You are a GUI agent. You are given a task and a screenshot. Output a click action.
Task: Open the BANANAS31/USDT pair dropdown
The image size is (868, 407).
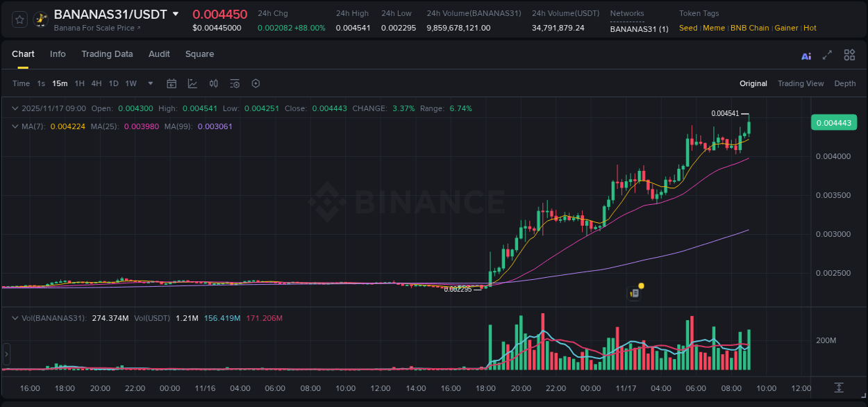point(176,13)
